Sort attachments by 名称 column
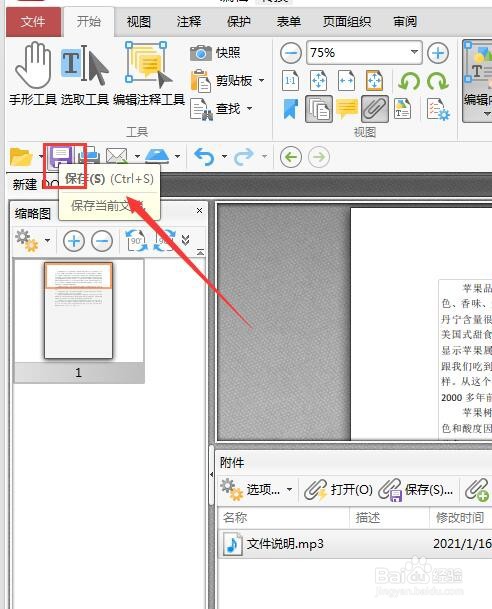The image size is (492, 609). 283,518
